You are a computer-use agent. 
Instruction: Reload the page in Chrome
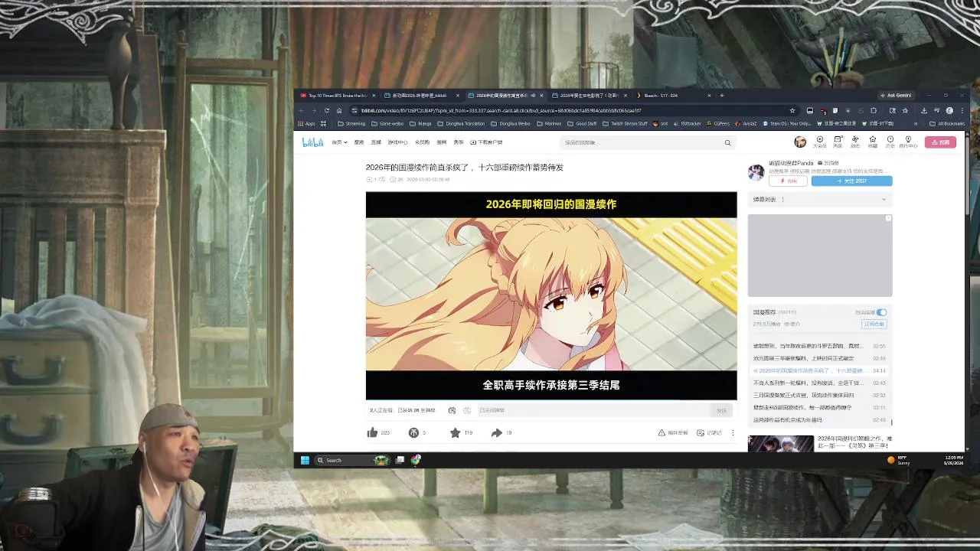click(x=326, y=110)
